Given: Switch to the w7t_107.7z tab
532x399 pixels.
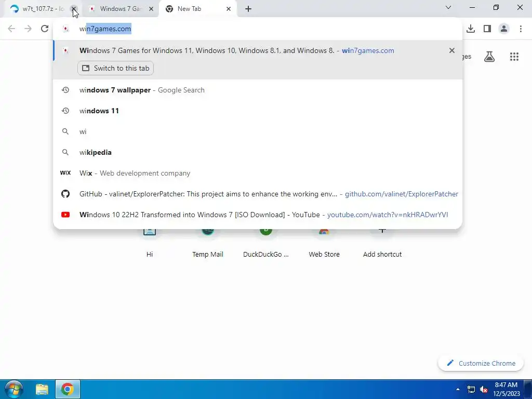Looking at the screenshot, I should click(37, 9).
